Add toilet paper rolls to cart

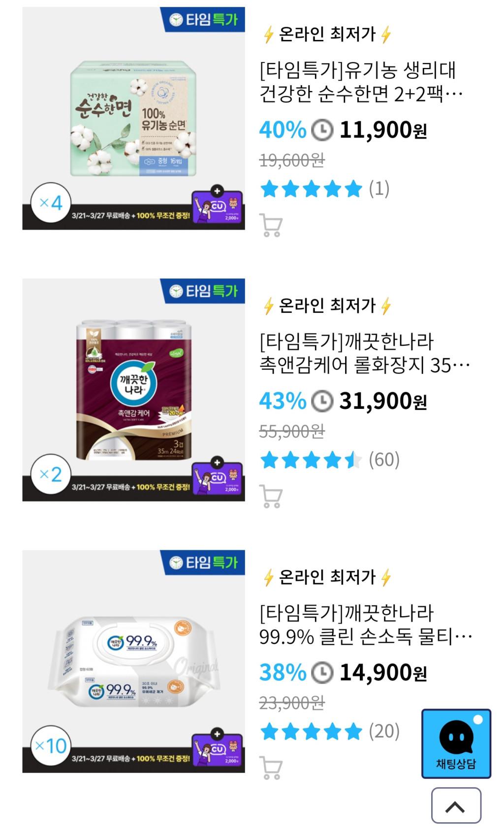pos(270,497)
